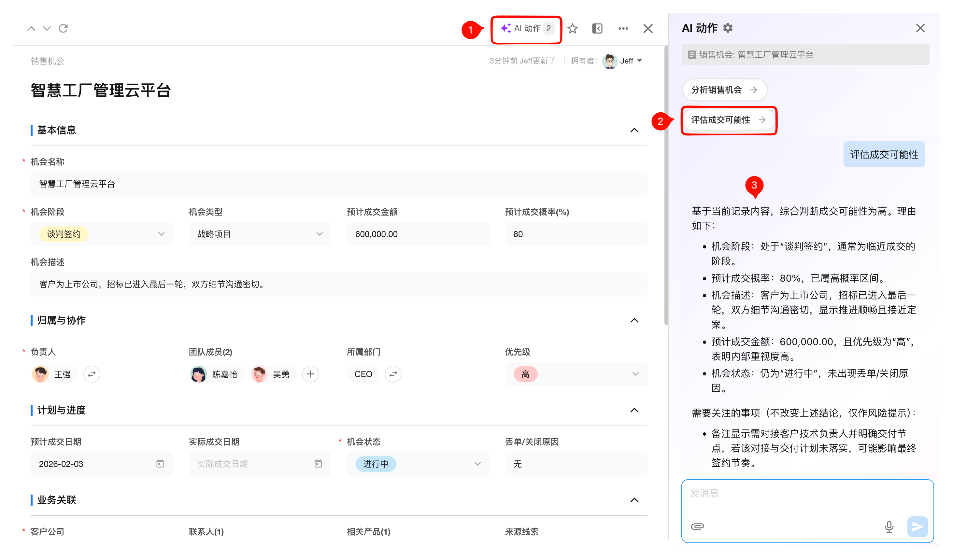Collapse the 计划与进度 section
Image resolution: width=953 pixels, height=560 pixels.
tap(634, 410)
